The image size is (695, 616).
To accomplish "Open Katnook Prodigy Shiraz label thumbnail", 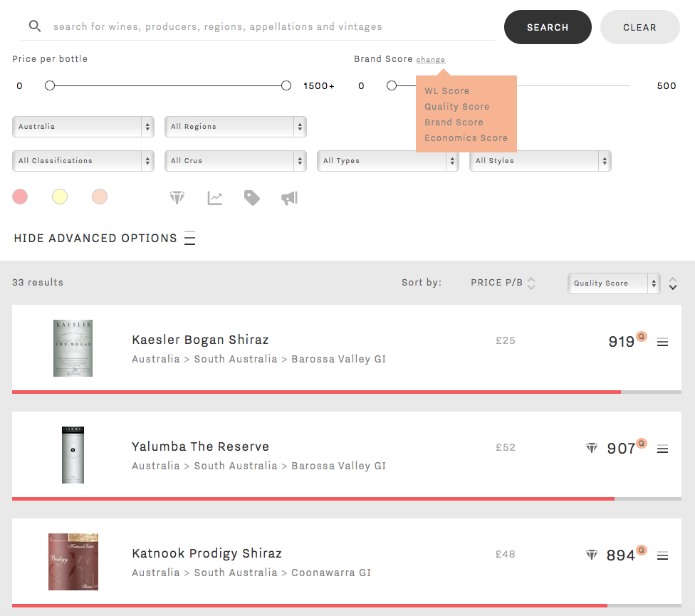I will (x=73, y=562).
